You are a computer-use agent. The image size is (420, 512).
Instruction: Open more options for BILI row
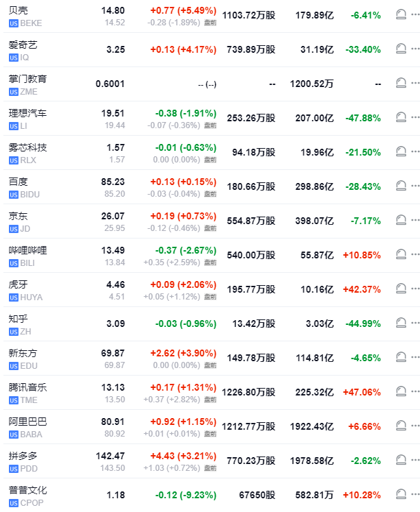pyautogui.click(x=415, y=254)
